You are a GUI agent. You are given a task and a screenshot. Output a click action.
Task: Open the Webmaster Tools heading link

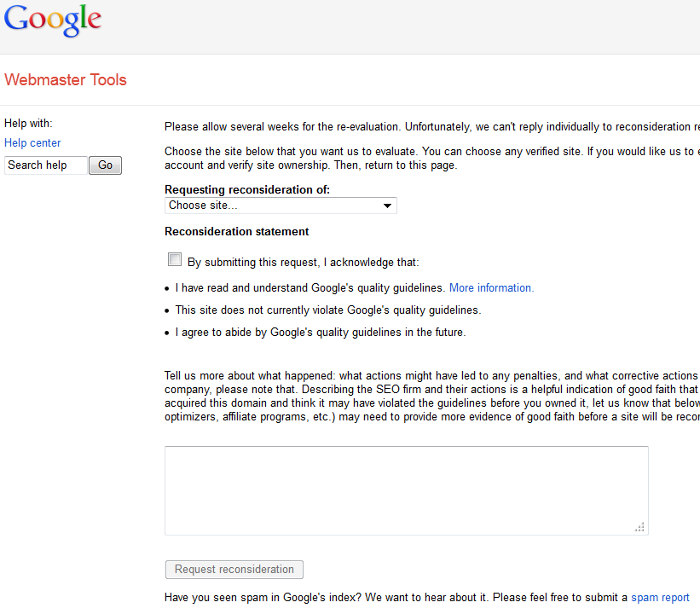click(x=65, y=80)
